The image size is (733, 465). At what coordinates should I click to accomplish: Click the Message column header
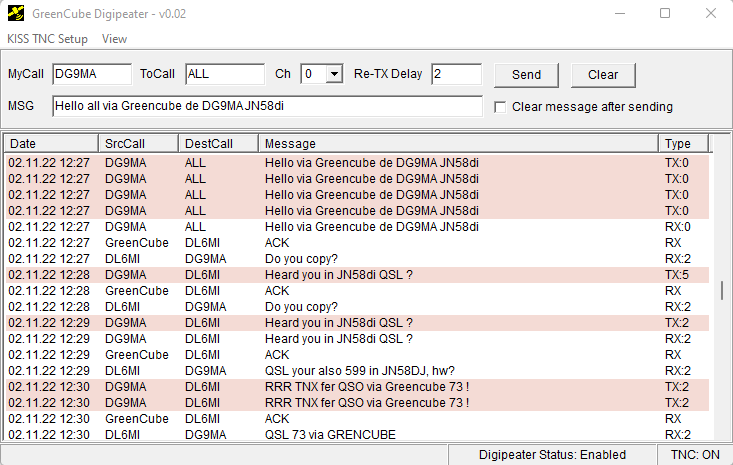click(458, 143)
